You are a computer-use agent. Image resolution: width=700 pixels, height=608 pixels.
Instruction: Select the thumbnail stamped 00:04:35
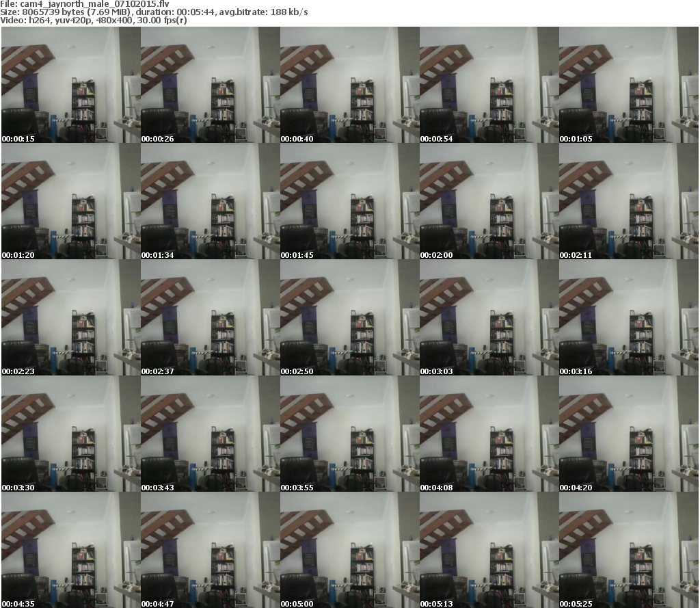pyautogui.click(x=71, y=550)
